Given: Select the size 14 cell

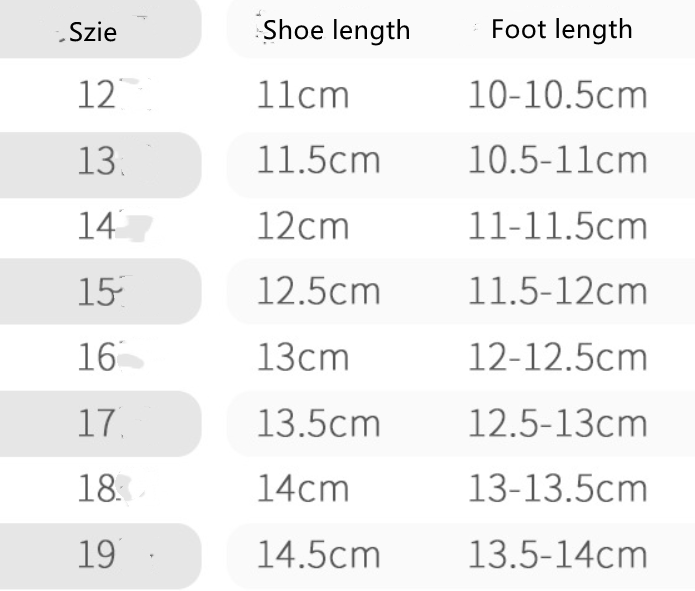Looking at the screenshot, I should coord(98,227).
